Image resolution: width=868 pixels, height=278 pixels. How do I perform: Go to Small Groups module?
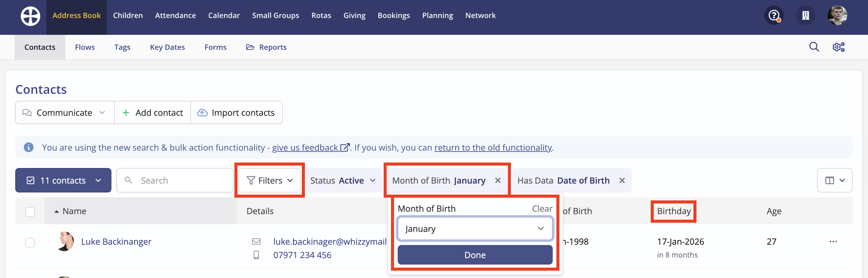pos(275,16)
